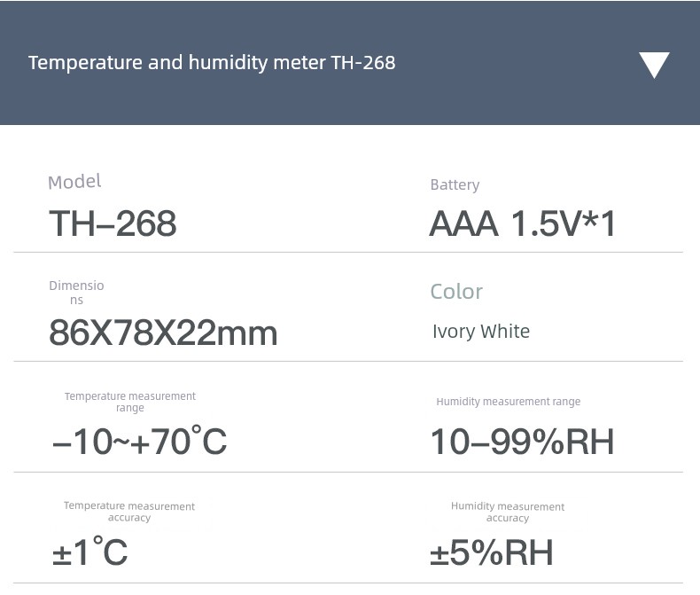
Task: Select the ±1°C accuracy value
Action: point(89,552)
